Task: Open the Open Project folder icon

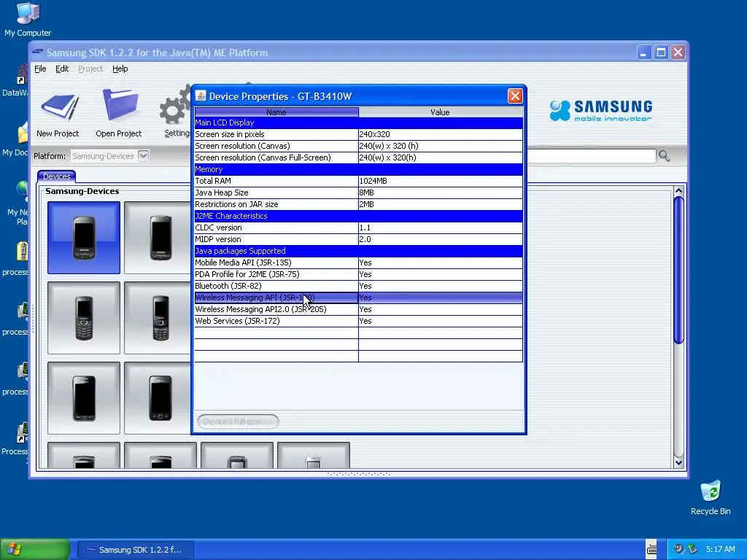Action: 120,105
